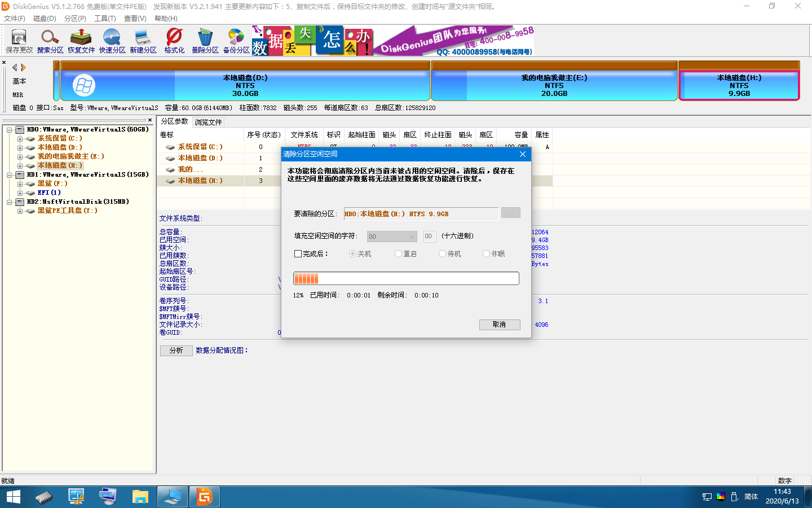Open File Explorer from taskbar
812x508 pixels.
[x=140, y=497]
